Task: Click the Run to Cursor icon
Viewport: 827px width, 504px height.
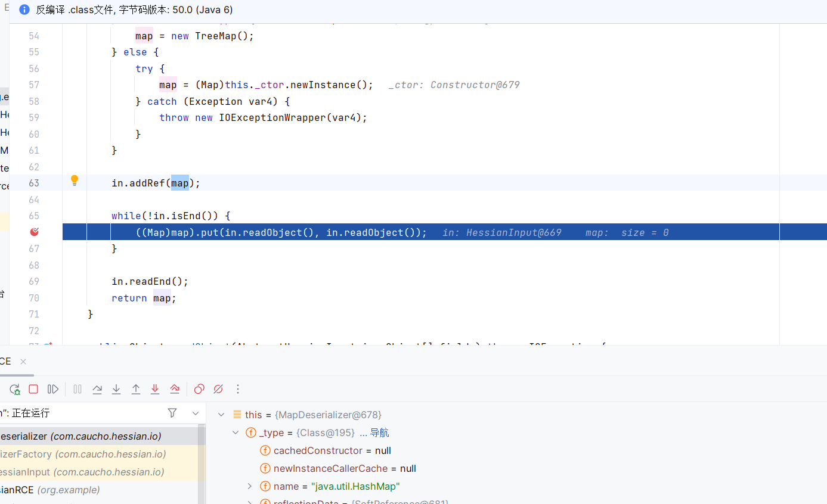Action: point(175,389)
